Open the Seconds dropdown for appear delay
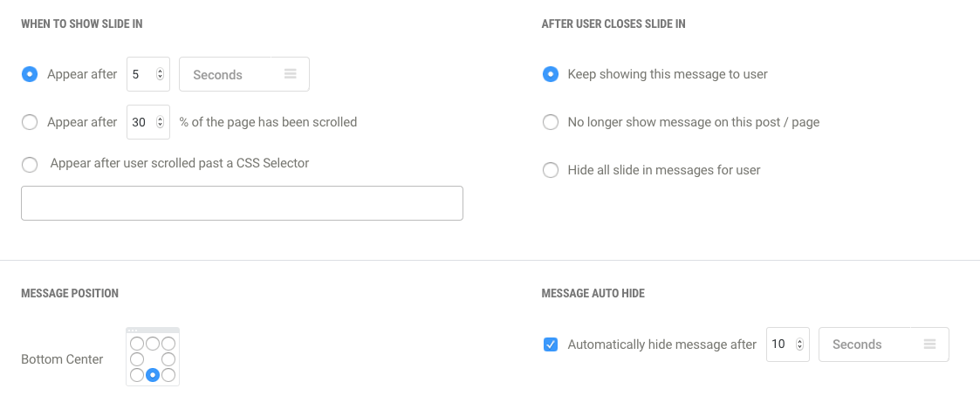980x409 pixels. (244, 75)
